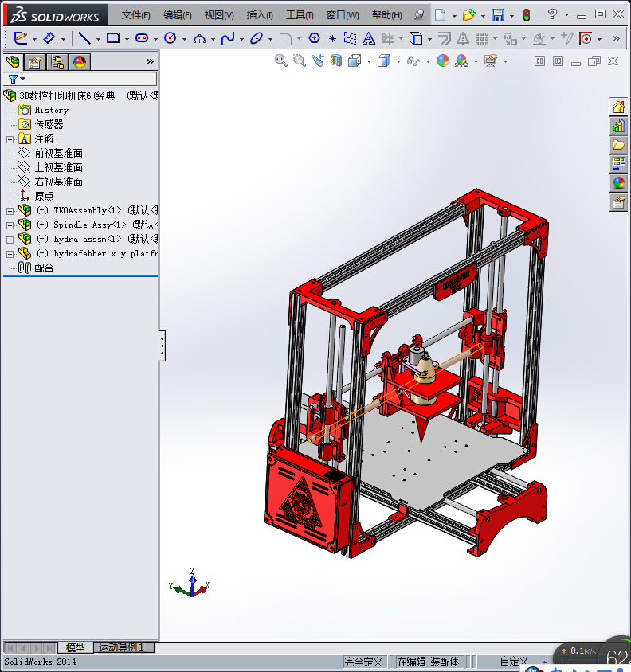The height and width of the screenshot is (672, 631).
Task: Open the hide/show items dropdown arrow
Action: 428,62
